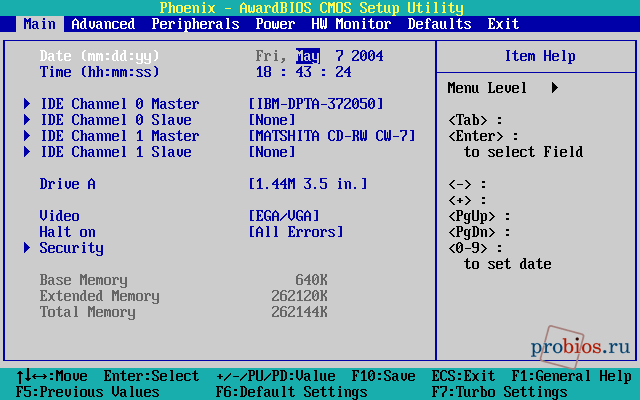Select the Defaults tab
Viewport: 640px width, 400px height.
tap(439, 24)
